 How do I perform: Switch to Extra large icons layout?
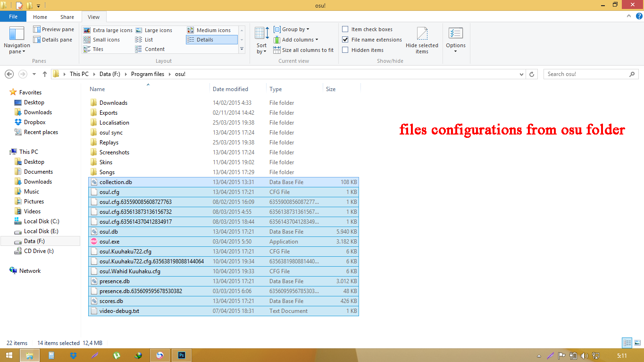tap(108, 30)
